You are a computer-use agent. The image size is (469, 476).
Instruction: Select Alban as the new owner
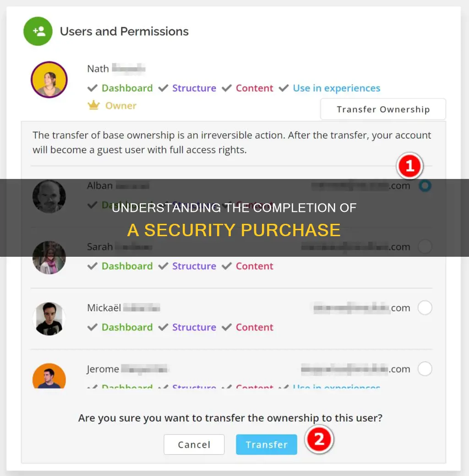point(425,185)
